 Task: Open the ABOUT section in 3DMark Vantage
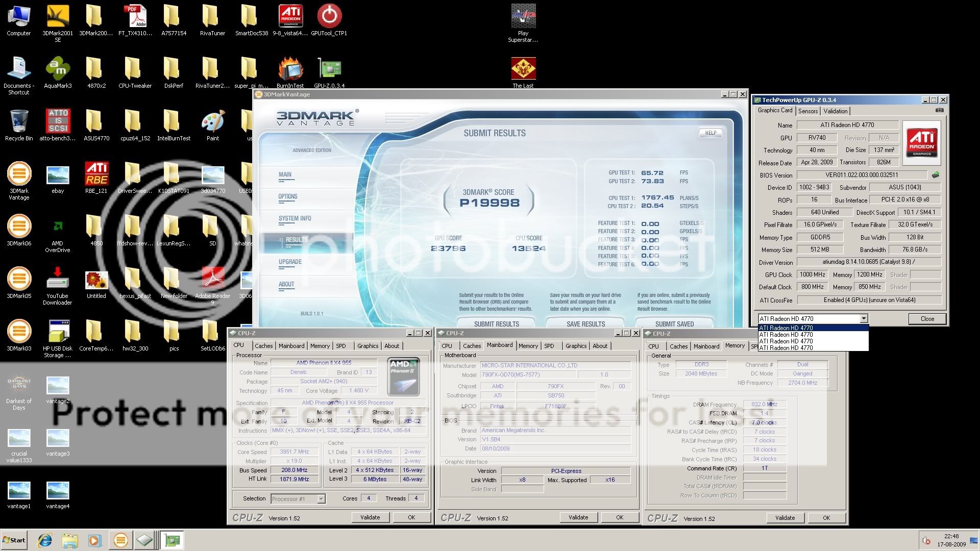pyautogui.click(x=286, y=284)
